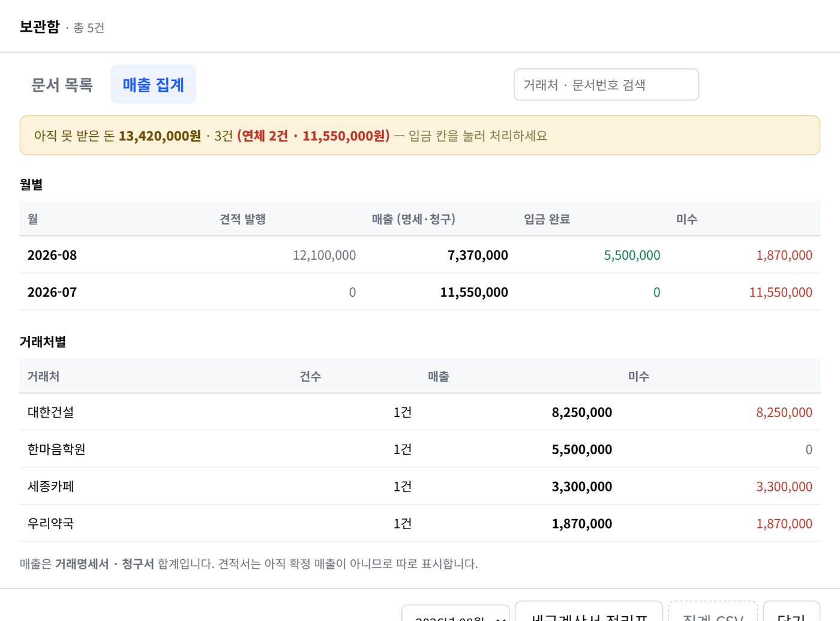Click 1,870,000 미수 in the 2026-08 row
This screenshot has width=840, height=621.
[x=784, y=255]
